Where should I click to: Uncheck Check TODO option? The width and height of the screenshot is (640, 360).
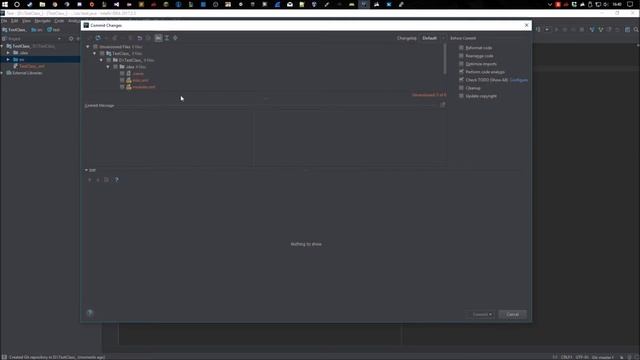click(x=461, y=80)
